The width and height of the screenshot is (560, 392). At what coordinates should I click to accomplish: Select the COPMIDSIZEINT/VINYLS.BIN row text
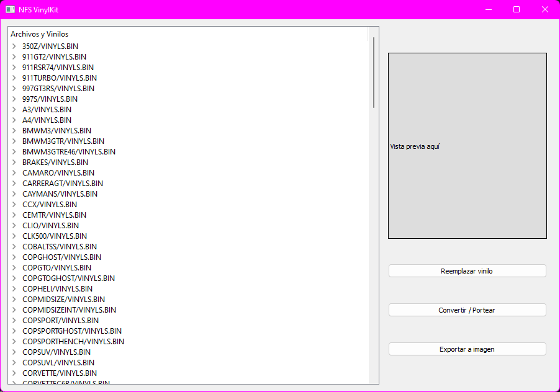tap(69, 310)
